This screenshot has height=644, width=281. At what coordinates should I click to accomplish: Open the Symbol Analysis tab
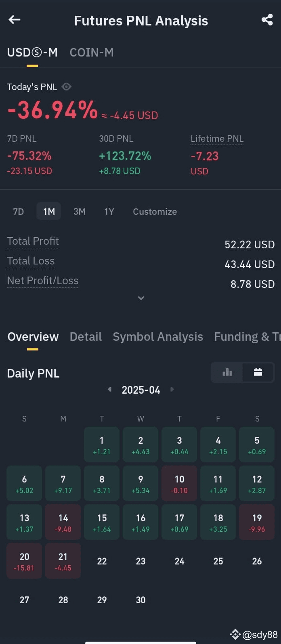(158, 336)
